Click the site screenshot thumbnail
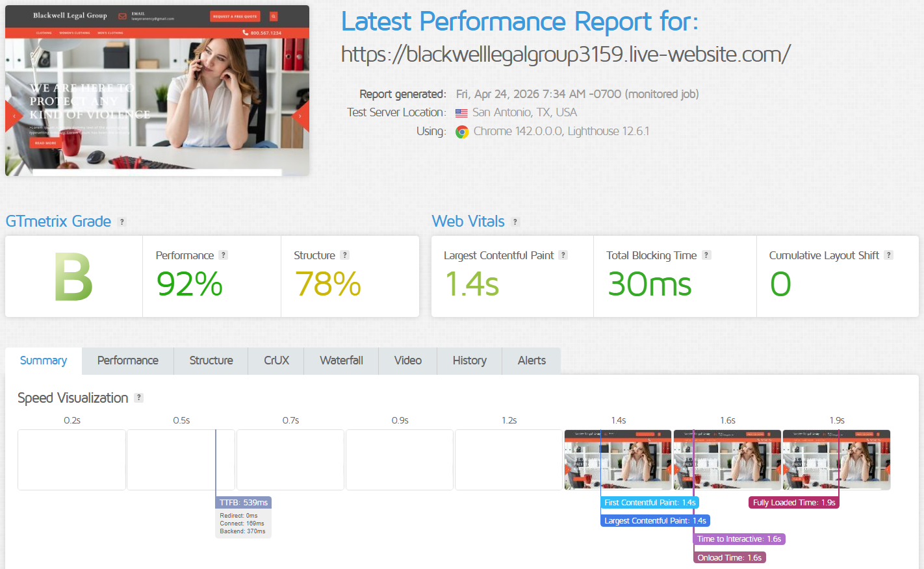This screenshot has width=924, height=569. click(157, 90)
